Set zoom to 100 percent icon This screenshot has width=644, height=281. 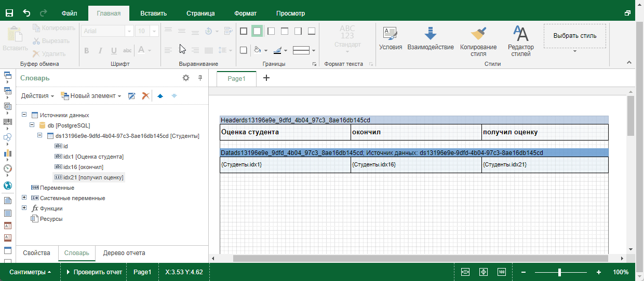[x=502, y=272]
